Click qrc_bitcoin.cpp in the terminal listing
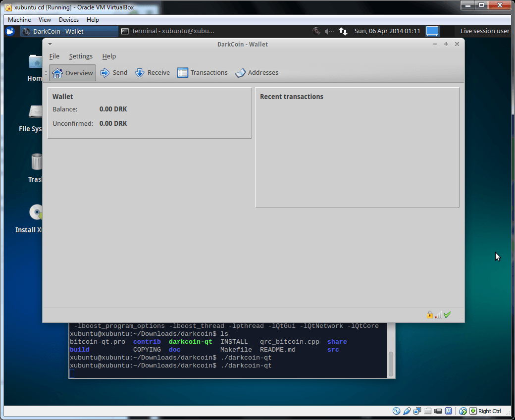Image resolution: width=515 pixels, height=420 pixels. [289, 342]
